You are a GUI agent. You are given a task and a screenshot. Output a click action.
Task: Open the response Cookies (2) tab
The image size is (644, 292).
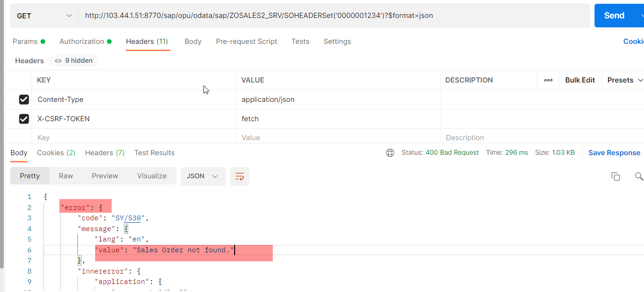click(56, 153)
